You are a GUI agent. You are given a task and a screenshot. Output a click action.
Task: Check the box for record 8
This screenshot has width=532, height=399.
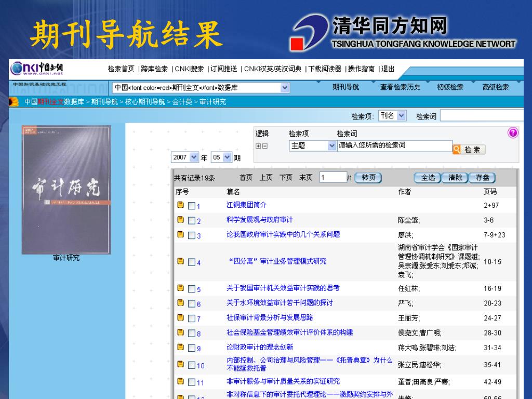point(192,333)
